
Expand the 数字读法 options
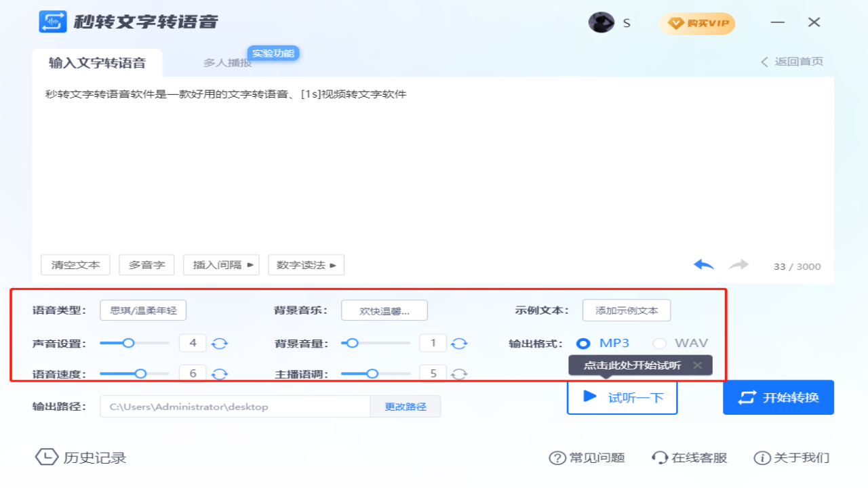(307, 265)
